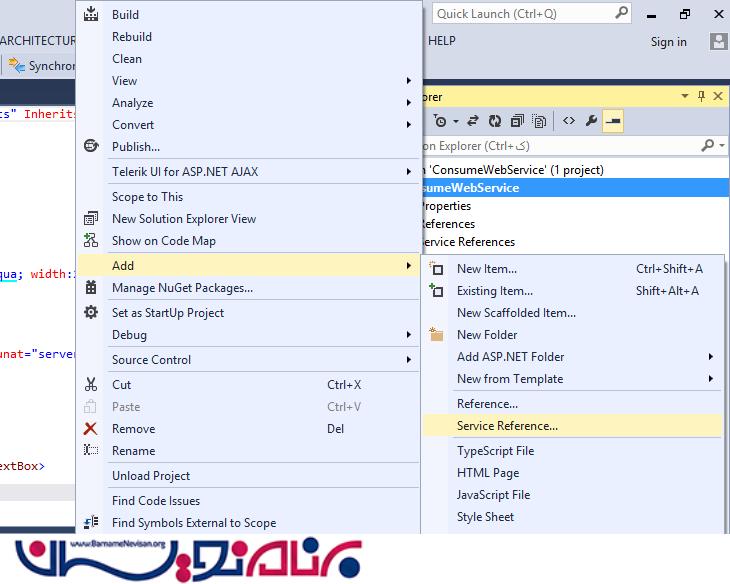
Task: Open Solution Explorer window position dropdown arrow
Action: click(x=685, y=96)
